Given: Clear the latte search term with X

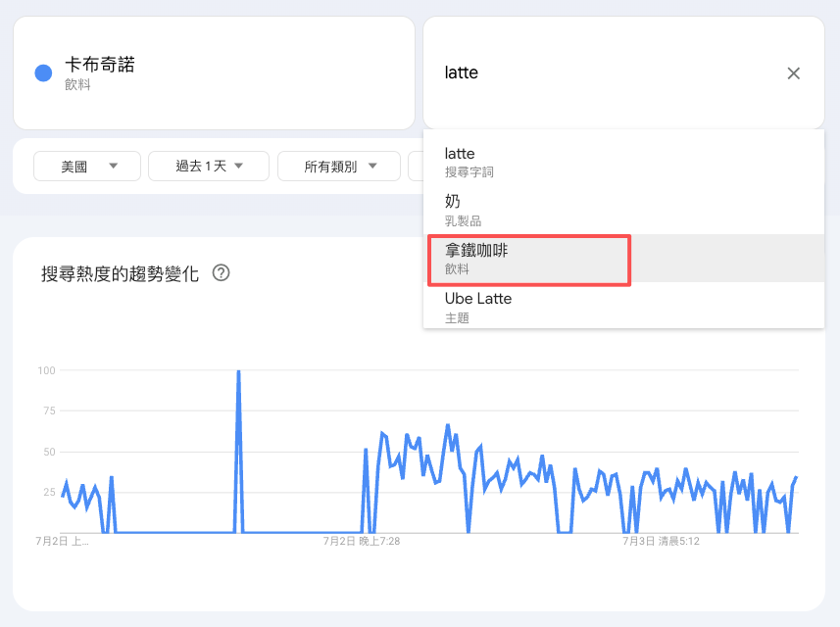Looking at the screenshot, I should tap(793, 73).
